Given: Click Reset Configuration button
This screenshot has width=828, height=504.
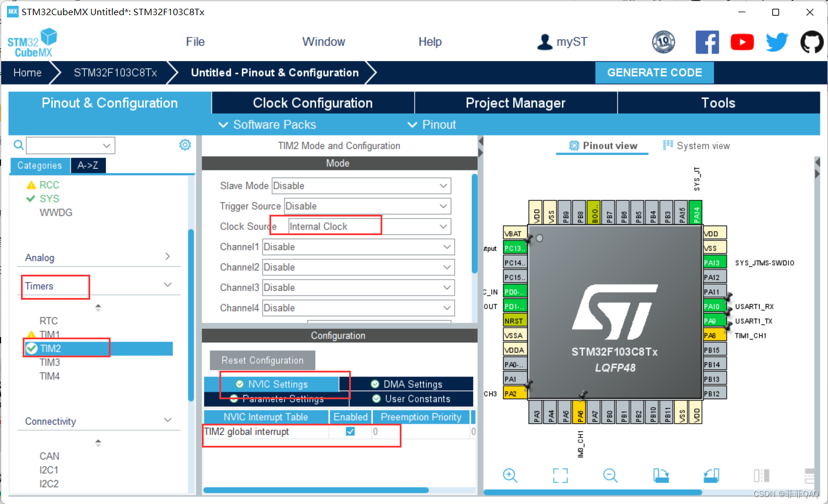Looking at the screenshot, I should point(262,360).
